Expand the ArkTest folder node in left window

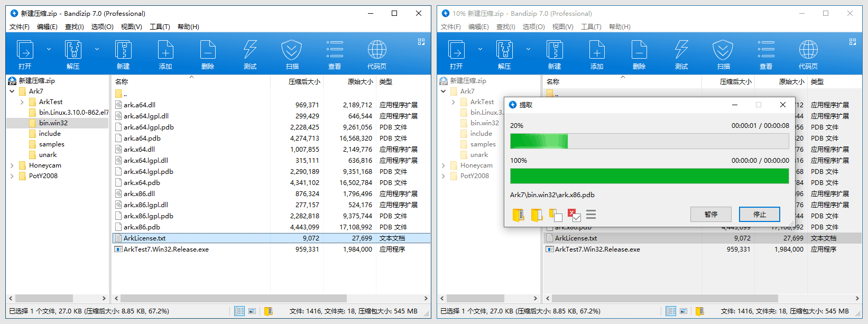coord(22,102)
